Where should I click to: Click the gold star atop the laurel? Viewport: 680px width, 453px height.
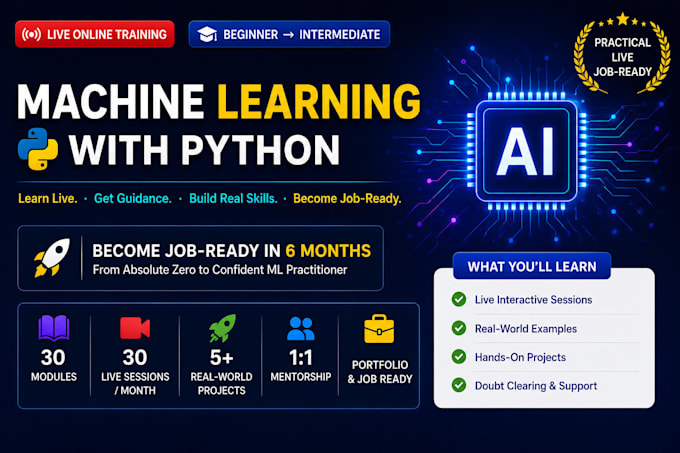click(623, 19)
